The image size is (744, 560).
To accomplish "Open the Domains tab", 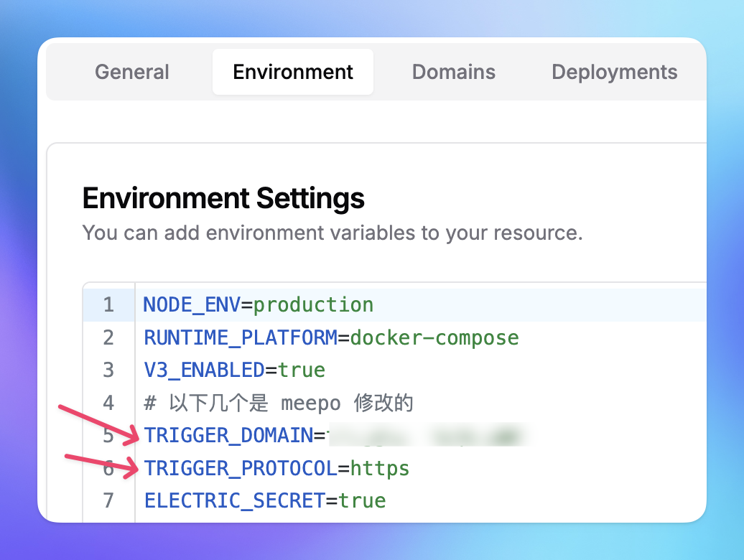I will [x=453, y=73].
